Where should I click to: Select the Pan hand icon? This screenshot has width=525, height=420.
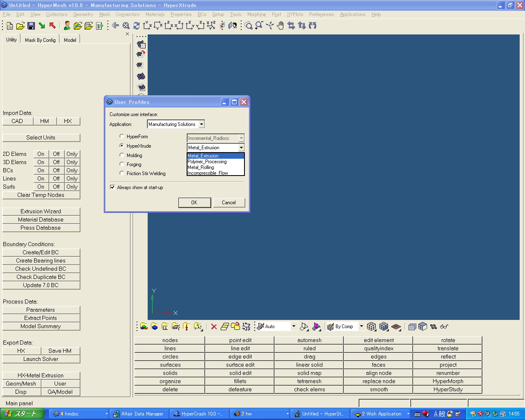(x=281, y=26)
